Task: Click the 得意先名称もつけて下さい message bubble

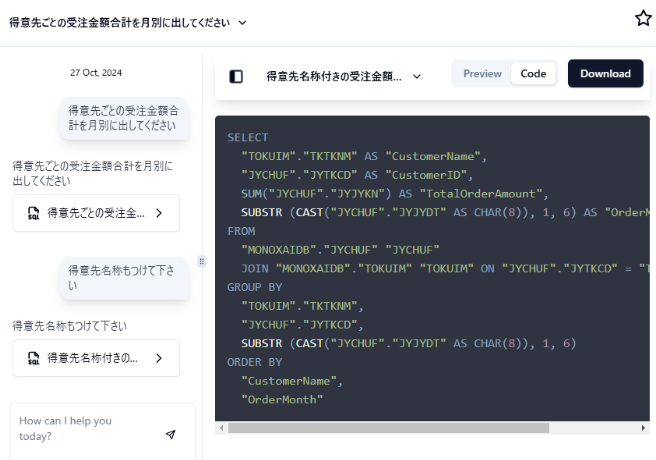Action: (124, 278)
